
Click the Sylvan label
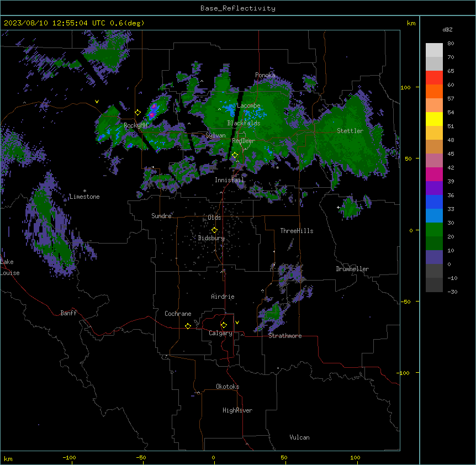[215, 135]
